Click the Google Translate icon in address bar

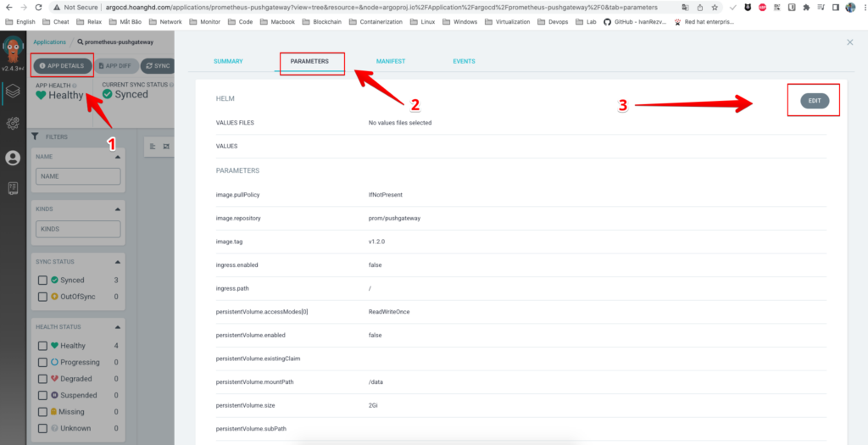click(x=685, y=8)
